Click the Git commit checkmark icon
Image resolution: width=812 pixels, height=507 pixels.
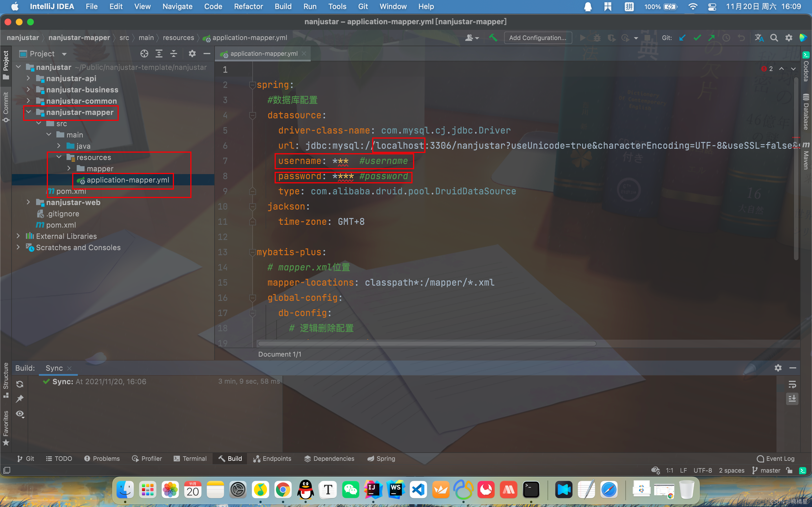point(697,38)
